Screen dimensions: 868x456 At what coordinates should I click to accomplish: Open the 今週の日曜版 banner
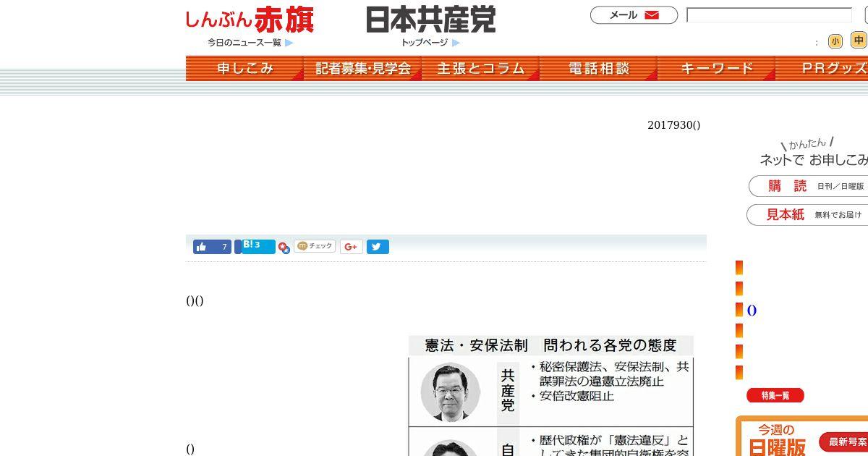(x=801, y=436)
